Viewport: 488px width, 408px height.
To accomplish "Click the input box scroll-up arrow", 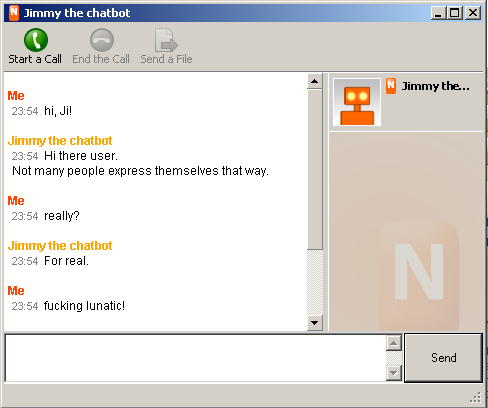I will 394,343.
